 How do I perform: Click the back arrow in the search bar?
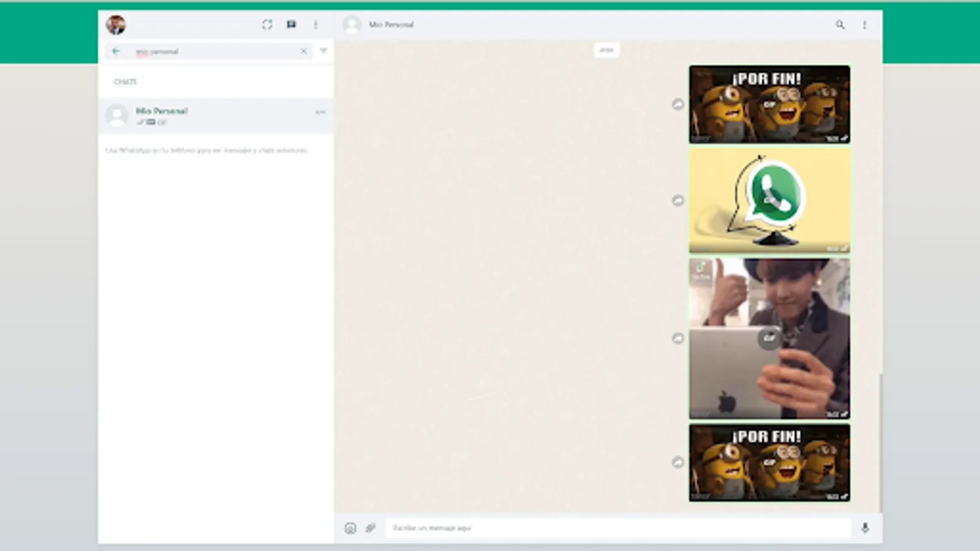point(116,51)
